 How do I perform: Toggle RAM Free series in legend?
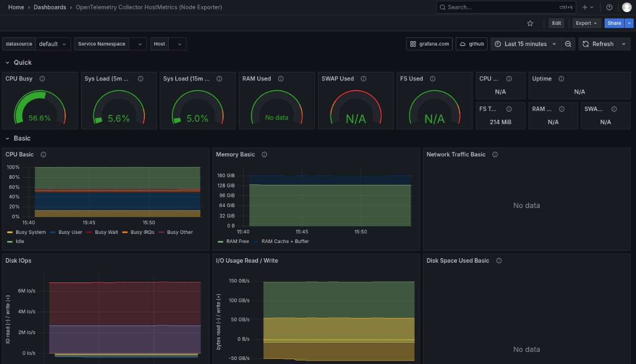pos(237,241)
